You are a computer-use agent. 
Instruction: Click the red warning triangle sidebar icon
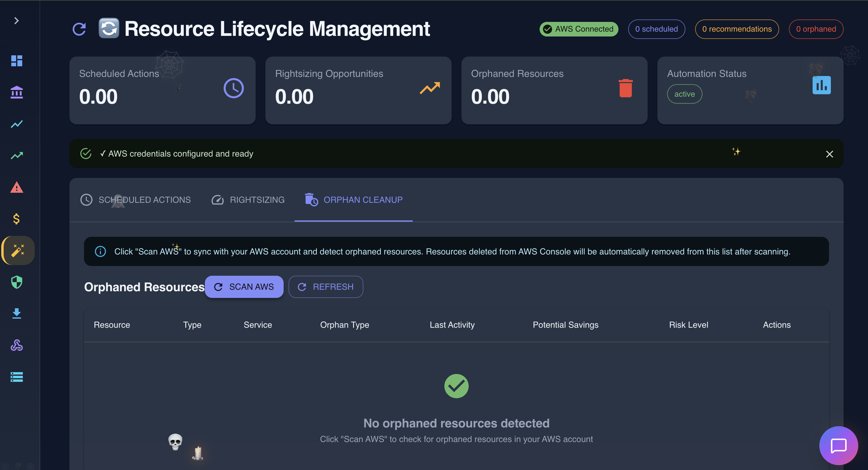coord(16,188)
